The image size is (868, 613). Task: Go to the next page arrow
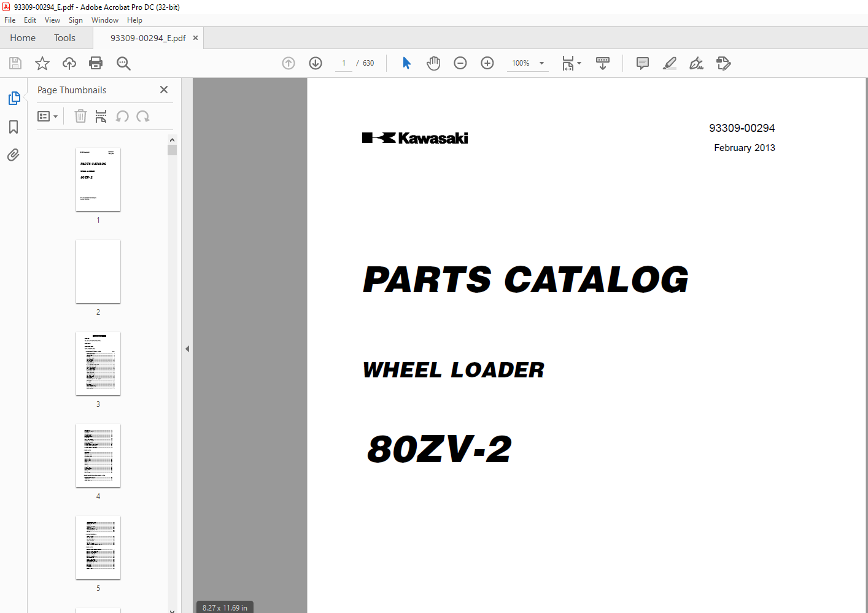coord(316,63)
